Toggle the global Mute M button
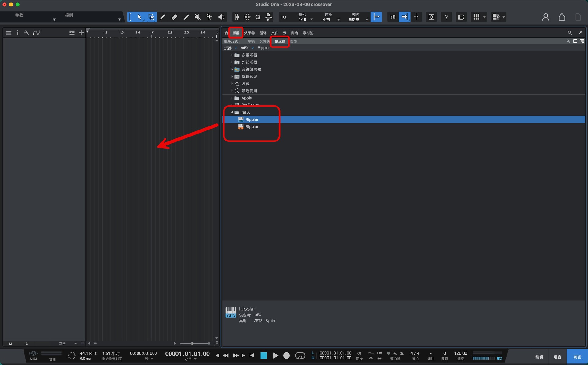 point(10,344)
